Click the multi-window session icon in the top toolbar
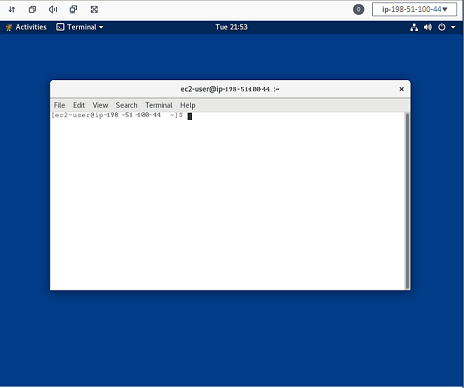Image resolution: width=464 pixels, height=388 pixels. coord(73,9)
